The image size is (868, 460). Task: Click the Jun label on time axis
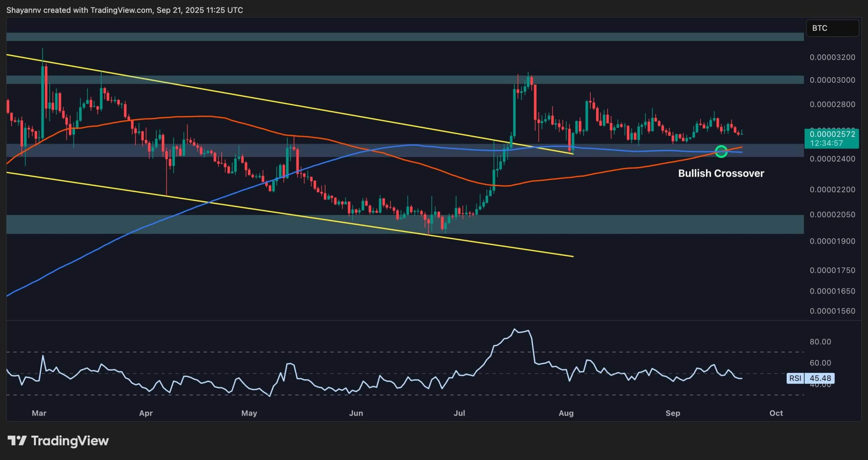tap(356, 413)
